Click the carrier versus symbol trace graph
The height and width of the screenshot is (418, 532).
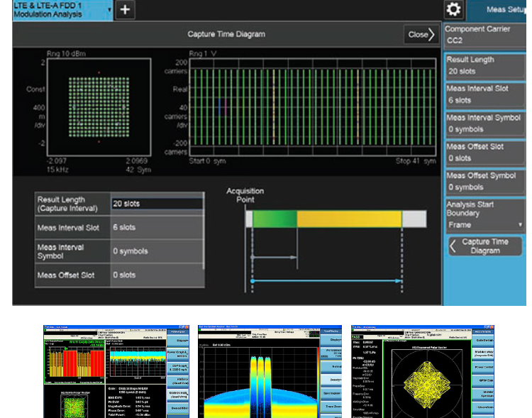click(x=313, y=107)
